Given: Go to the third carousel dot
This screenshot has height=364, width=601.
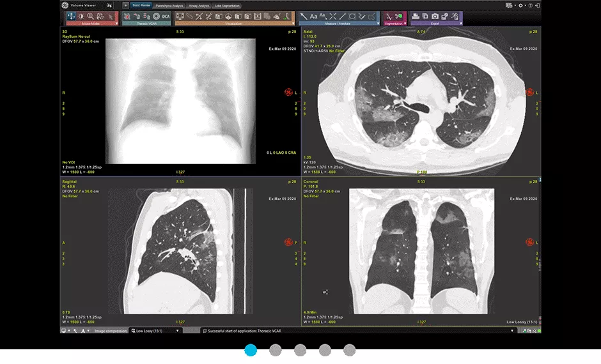Looking at the screenshot, I should (300, 350).
